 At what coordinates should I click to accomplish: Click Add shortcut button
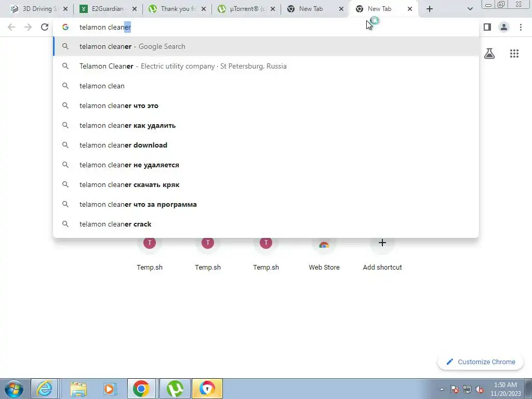click(x=382, y=255)
